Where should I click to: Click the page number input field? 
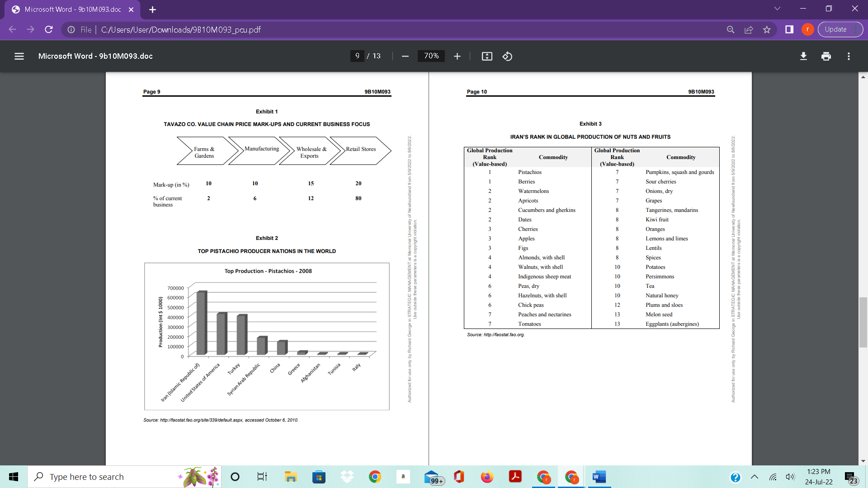point(357,56)
